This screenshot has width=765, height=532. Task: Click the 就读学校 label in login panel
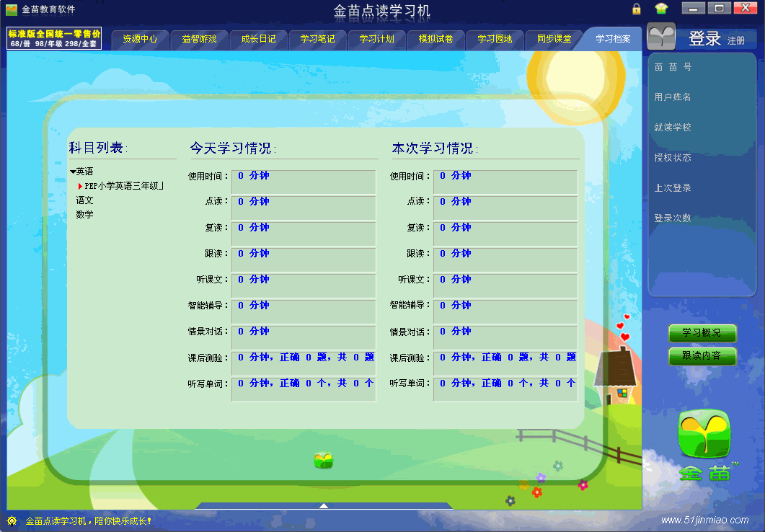672,128
